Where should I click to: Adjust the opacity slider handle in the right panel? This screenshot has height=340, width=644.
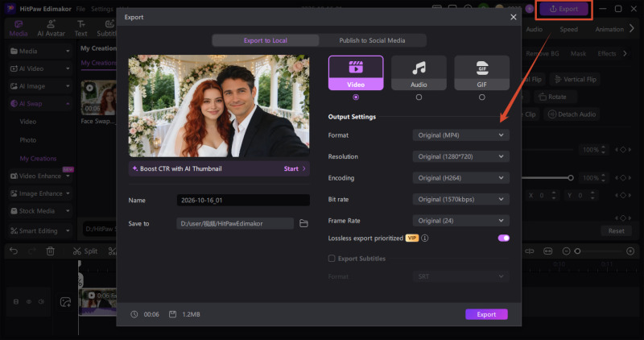571,177
